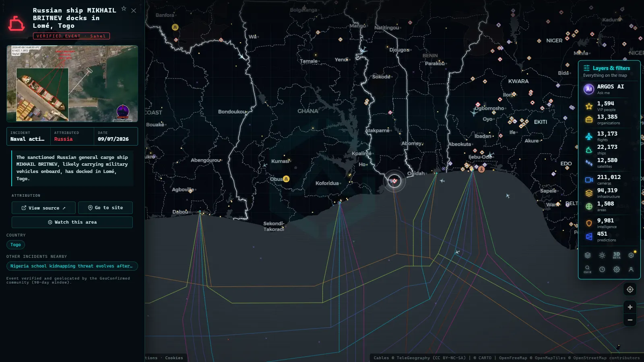Click the View source button

pos(43,208)
